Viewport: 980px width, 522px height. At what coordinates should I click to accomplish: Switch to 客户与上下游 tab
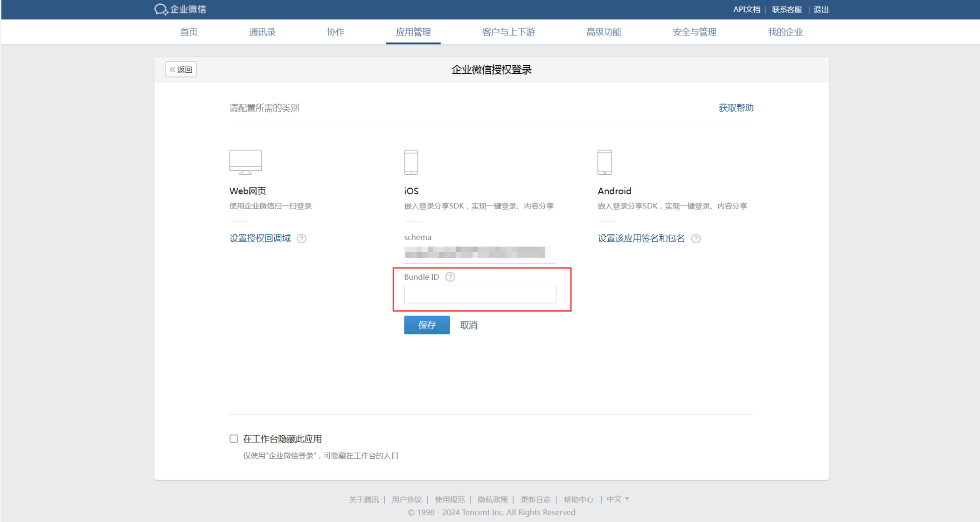508,32
